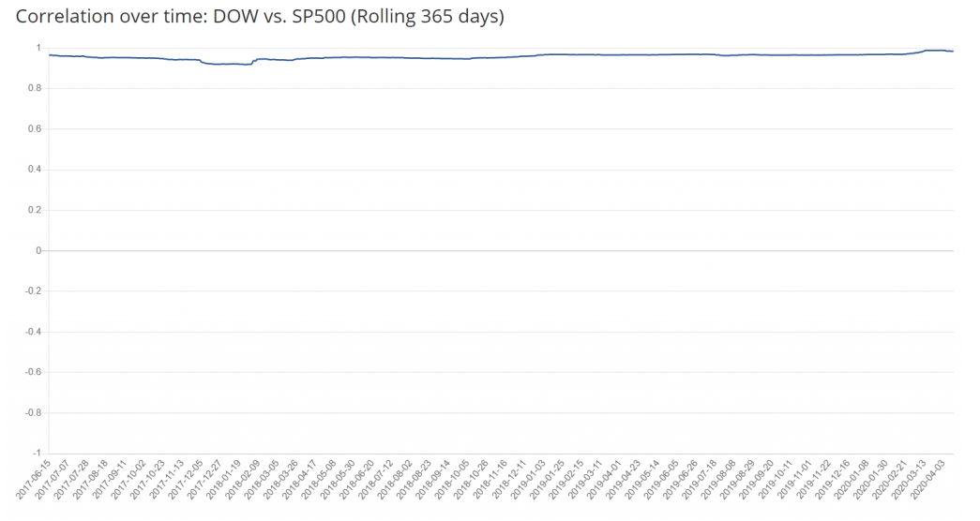Click the chart title about DOW vs. SP500
Viewport: 980px width, 521px height.
(260, 17)
